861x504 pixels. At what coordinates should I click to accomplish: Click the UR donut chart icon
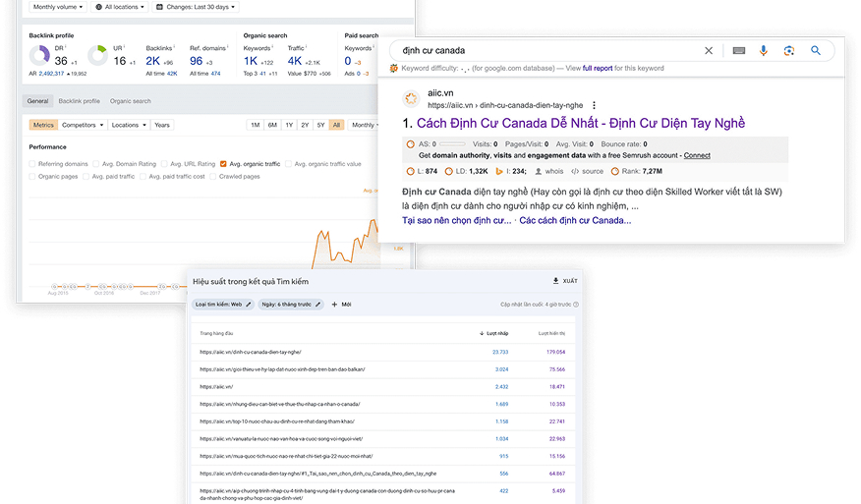97,55
